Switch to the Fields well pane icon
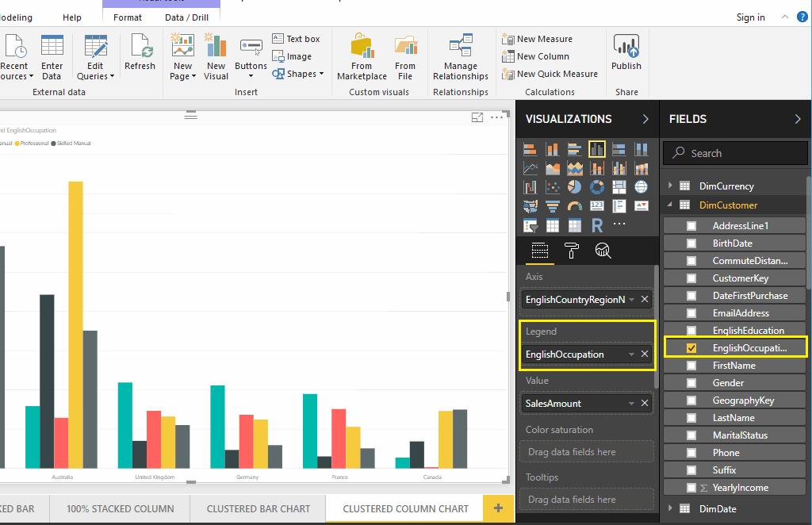This screenshot has width=812, height=525. (539, 251)
